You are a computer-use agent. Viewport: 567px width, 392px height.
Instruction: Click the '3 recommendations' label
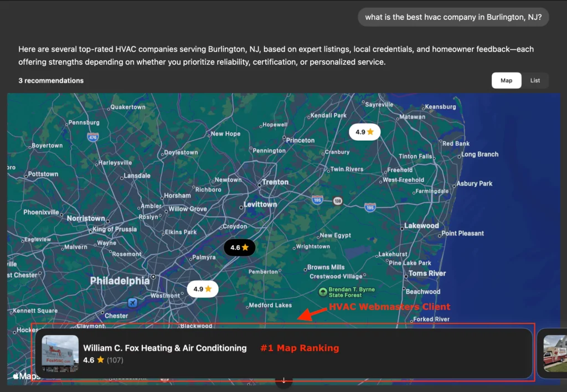click(x=51, y=81)
